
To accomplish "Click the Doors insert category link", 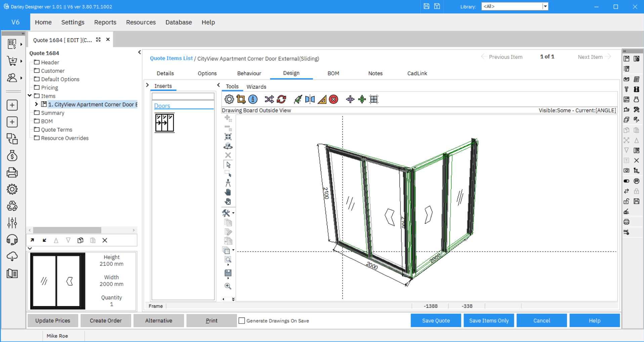I will click(x=162, y=106).
